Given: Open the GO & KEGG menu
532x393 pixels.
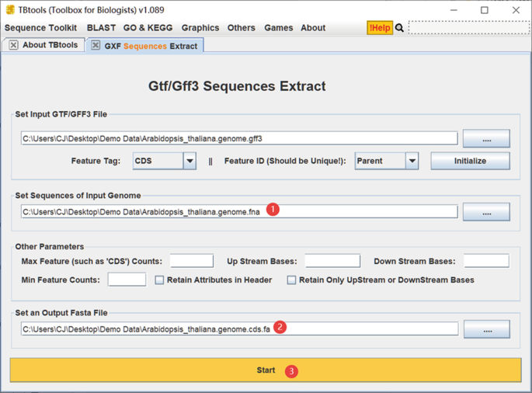Looking at the screenshot, I should click(x=148, y=28).
